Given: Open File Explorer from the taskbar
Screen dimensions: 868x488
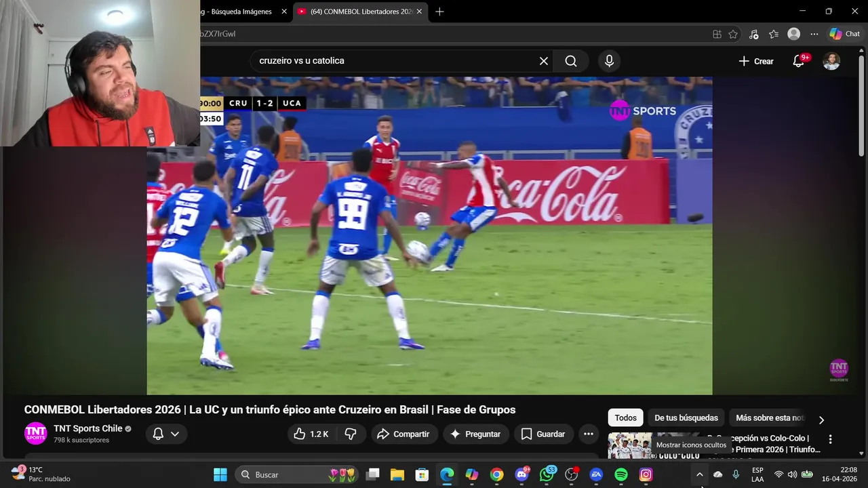Looking at the screenshot, I should [397, 474].
